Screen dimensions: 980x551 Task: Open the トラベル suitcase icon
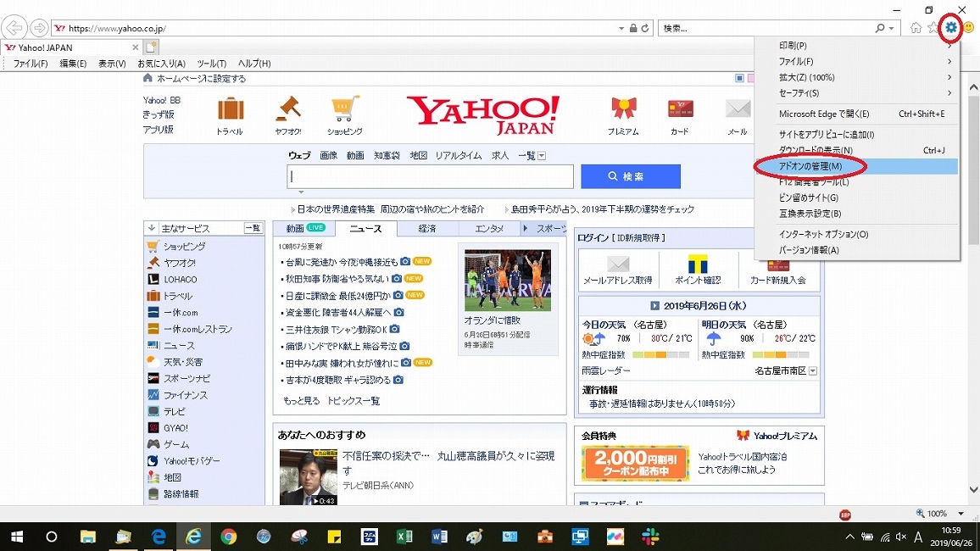click(x=230, y=109)
